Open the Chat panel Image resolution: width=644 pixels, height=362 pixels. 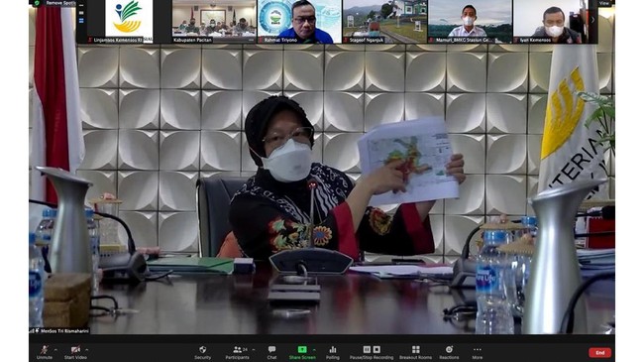pyautogui.click(x=271, y=352)
